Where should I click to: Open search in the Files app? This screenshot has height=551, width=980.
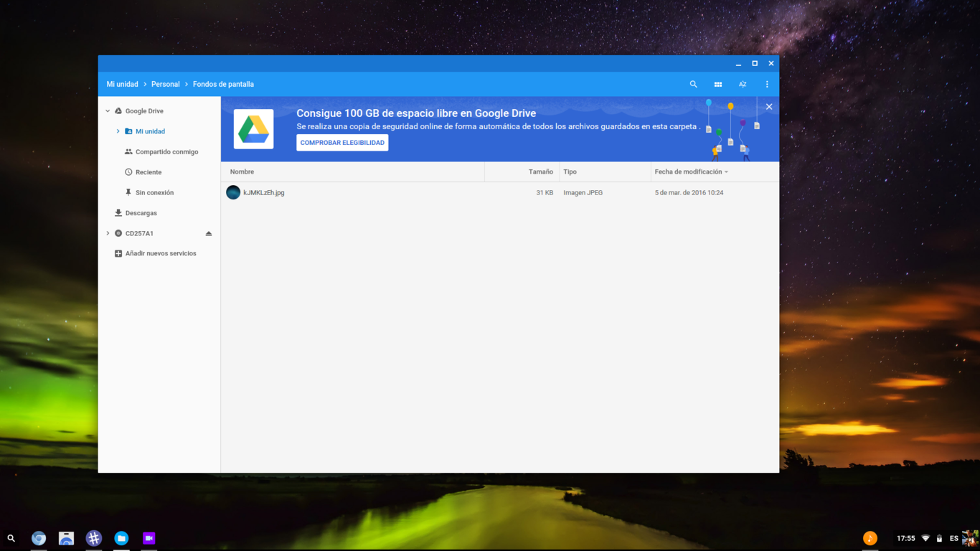pos(693,84)
